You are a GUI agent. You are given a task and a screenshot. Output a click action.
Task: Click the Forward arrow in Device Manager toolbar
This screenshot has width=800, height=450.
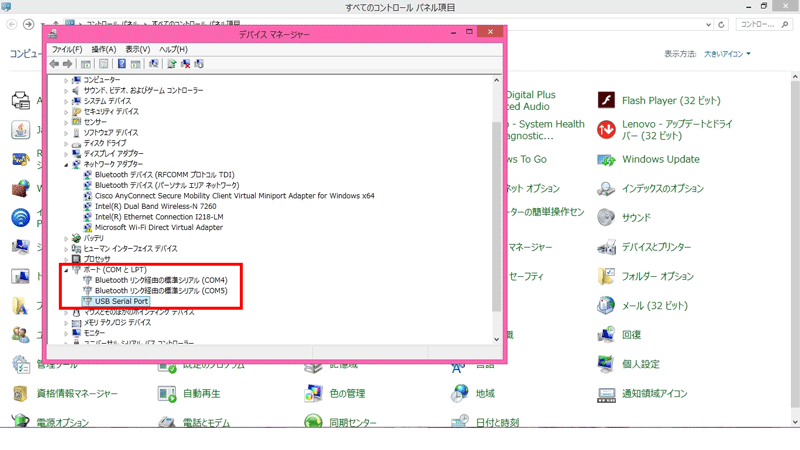67,64
